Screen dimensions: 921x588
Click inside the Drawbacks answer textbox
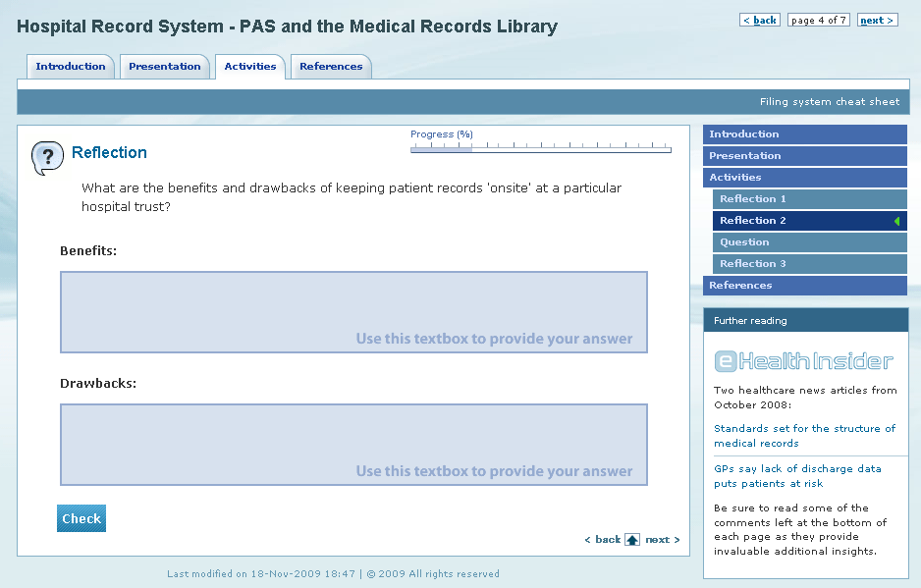(353, 445)
